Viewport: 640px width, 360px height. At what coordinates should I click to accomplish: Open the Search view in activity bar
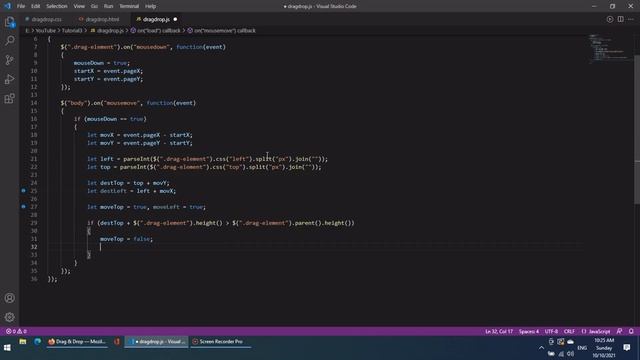click(9, 40)
